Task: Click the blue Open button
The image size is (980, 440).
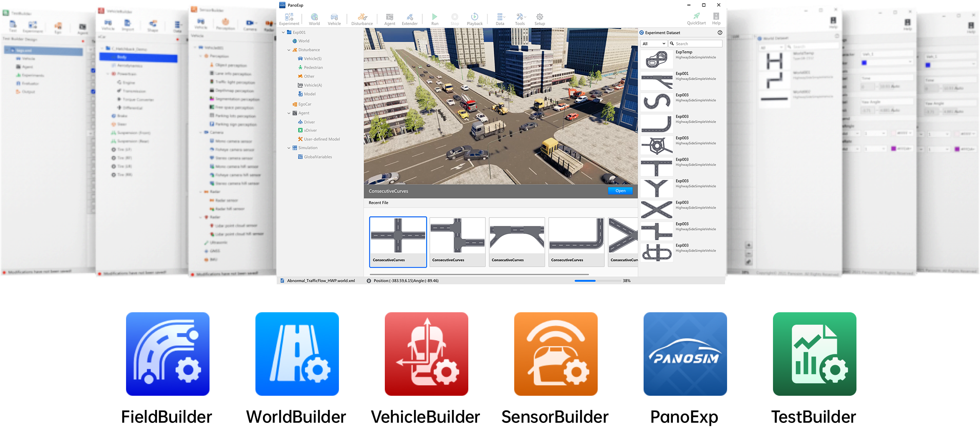Action: 620,191
